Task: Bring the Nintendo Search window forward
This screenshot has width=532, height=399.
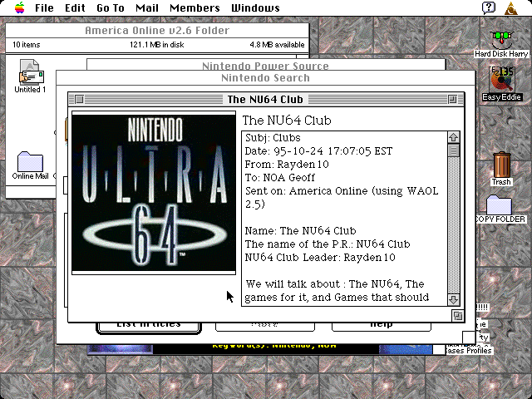Action: pyautogui.click(x=265, y=78)
